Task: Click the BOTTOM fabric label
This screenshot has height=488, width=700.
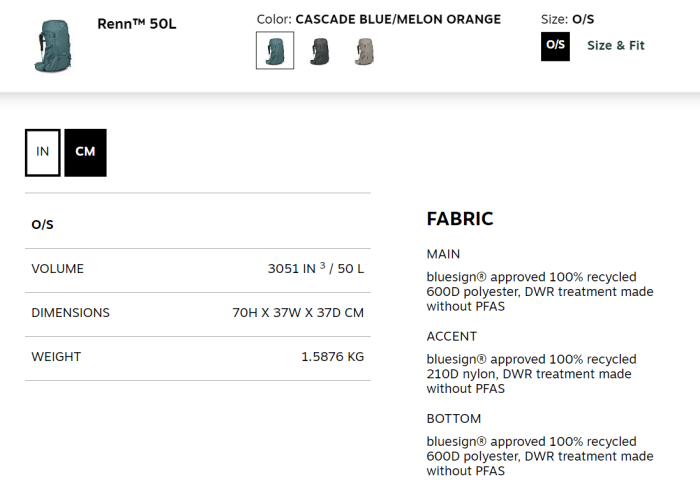Action: tap(454, 419)
